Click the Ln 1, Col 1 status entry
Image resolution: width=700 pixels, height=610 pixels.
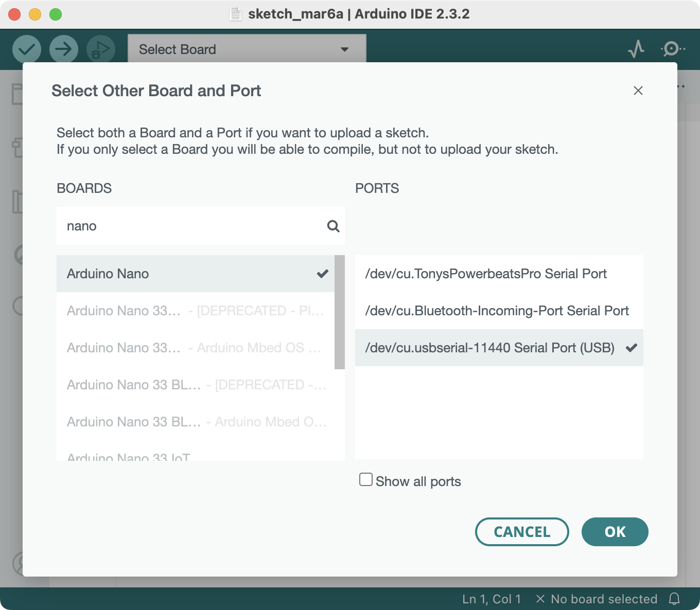pos(492,599)
